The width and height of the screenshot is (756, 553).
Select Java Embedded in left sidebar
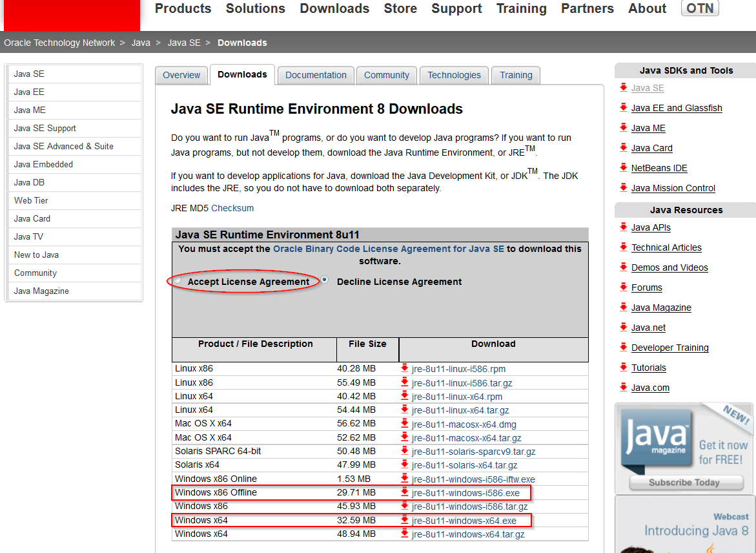tap(43, 164)
